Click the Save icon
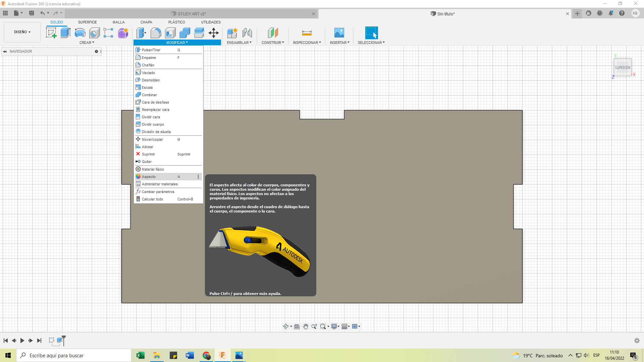 32,13
